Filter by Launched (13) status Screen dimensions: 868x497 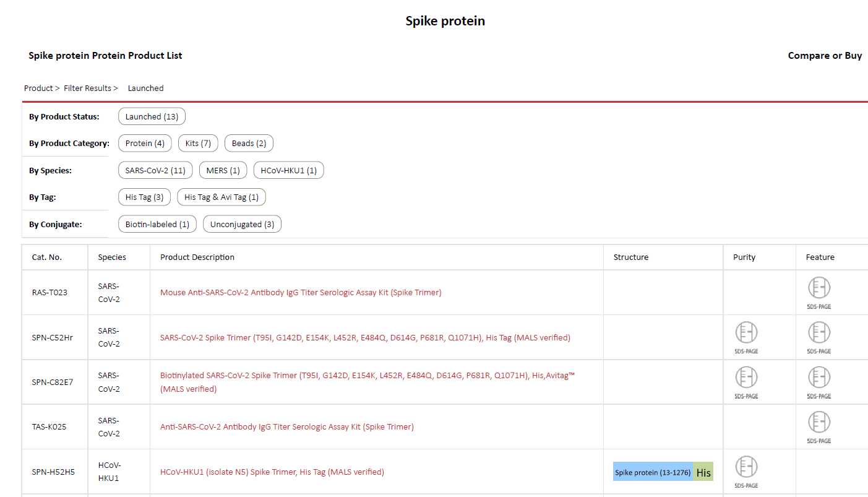[x=152, y=116]
